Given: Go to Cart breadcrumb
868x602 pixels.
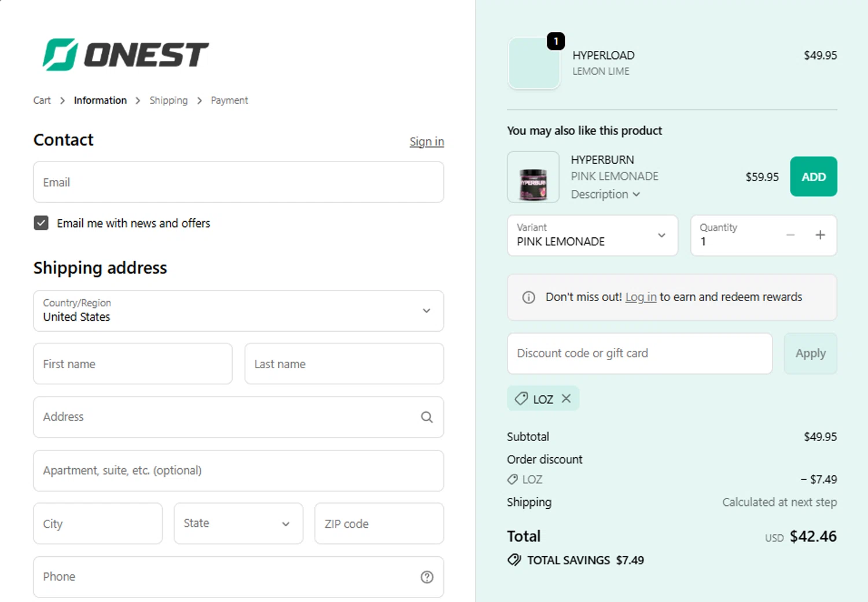Looking at the screenshot, I should pyautogui.click(x=42, y=100).
